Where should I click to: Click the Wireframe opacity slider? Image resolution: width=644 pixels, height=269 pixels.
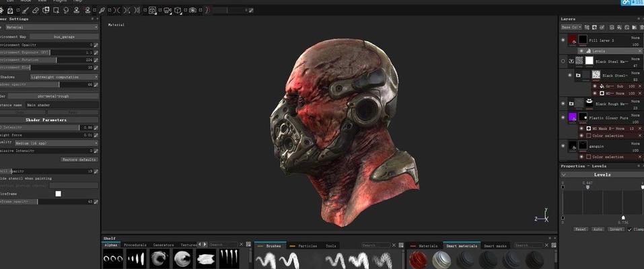point(46,202)
